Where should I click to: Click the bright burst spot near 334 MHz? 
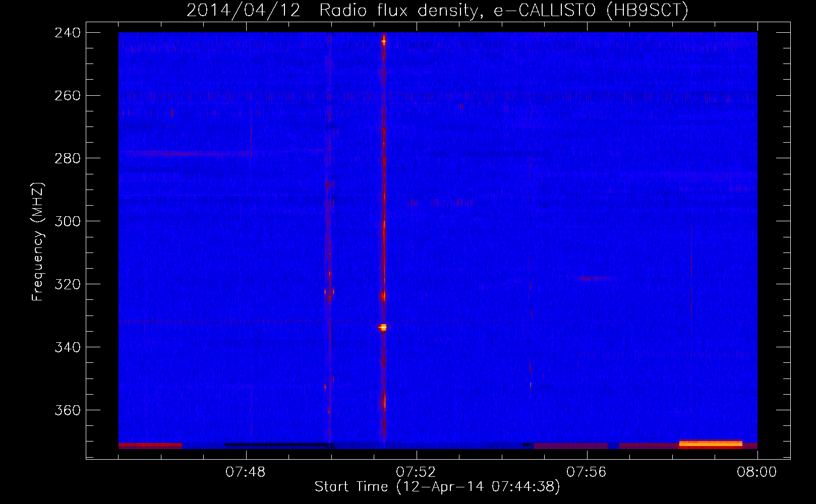click(383, 327)
